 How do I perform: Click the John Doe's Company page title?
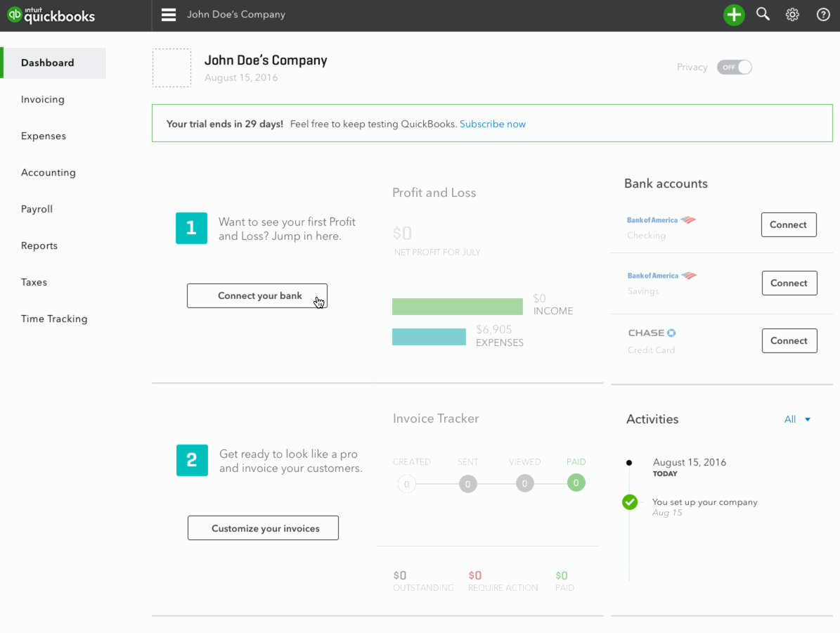266,60
